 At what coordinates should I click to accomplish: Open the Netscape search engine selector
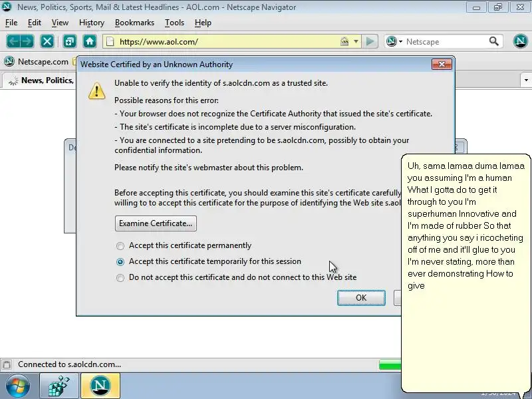pos(394,42)
